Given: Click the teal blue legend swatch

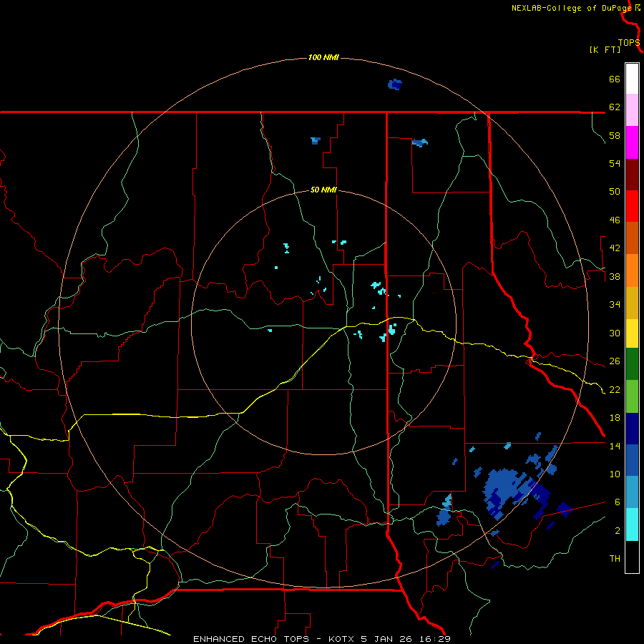Looking at the screenshot, I should point(632,492).
